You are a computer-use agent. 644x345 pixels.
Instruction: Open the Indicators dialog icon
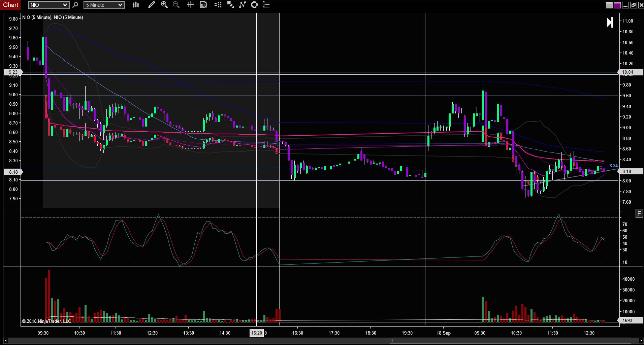(x=243, y=5)
